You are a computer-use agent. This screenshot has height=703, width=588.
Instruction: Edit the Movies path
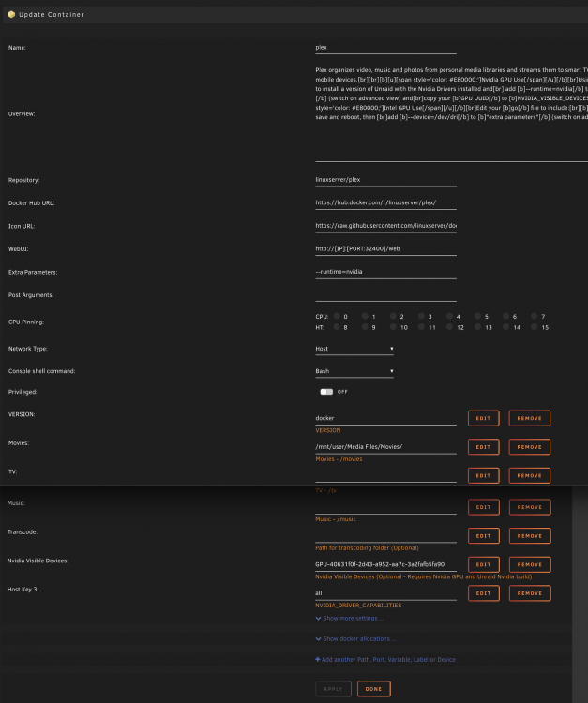(x=484, y=447)
